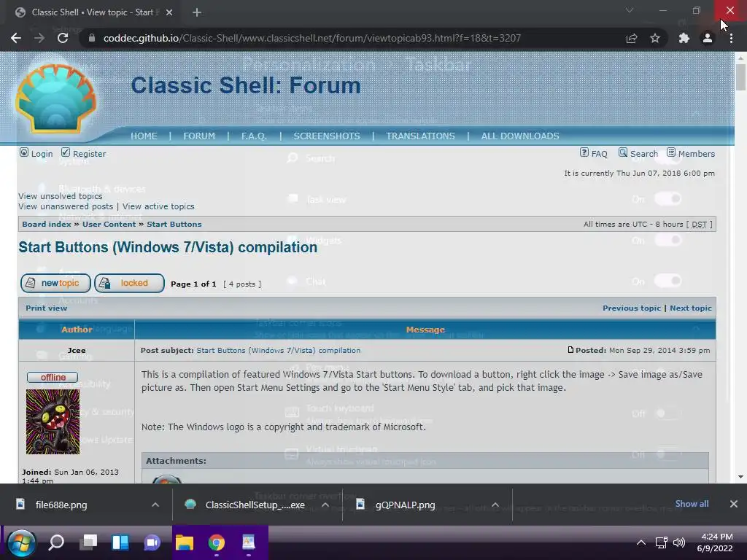Open TRANSLATIONS in the navigation bar
The height and width of the screenshot is (560, 747).
(420, 136)
